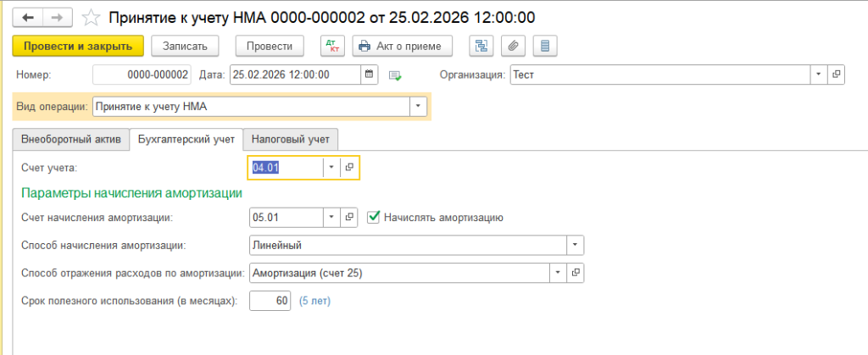Expand the Организация dropdown
868x355 pixels.
[x=819, y=75]
